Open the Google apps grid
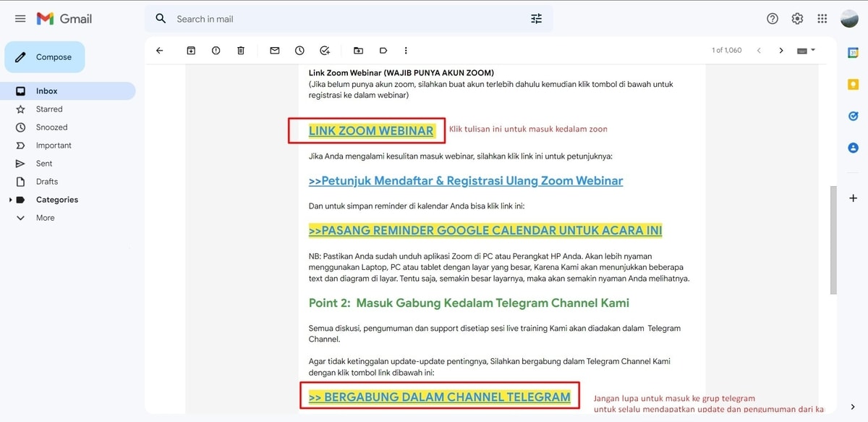 822,19
